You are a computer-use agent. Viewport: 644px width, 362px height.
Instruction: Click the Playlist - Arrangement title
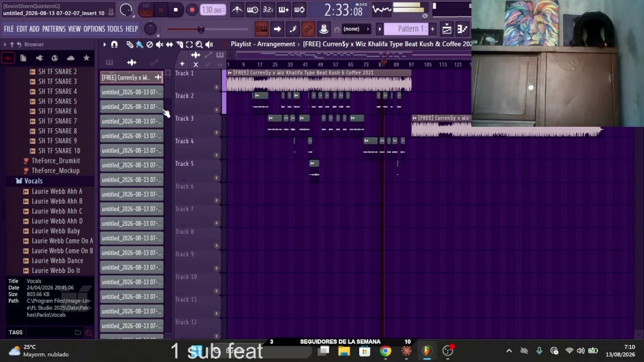click(x=263, y=44)
